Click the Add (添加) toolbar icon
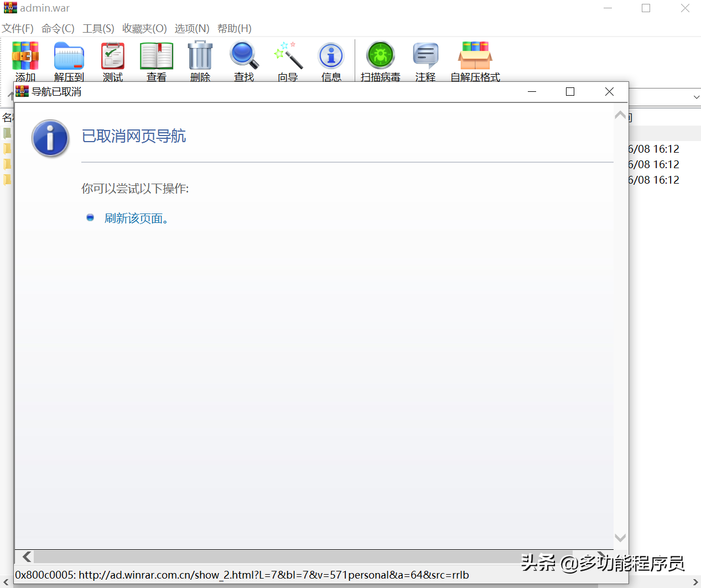Image resolution: width=701 pixels, height=588 pixels. pyautogui.click(x=25, y=56)
